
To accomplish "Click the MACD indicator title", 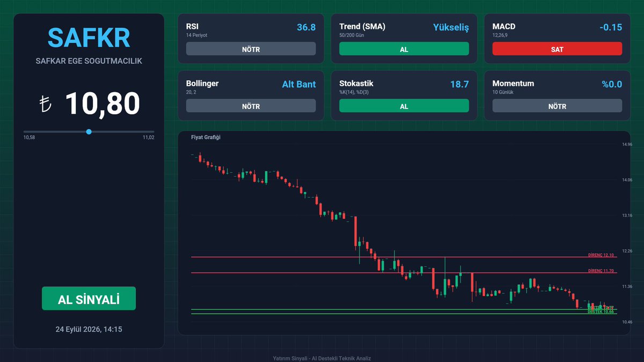I will click(504, 26).
